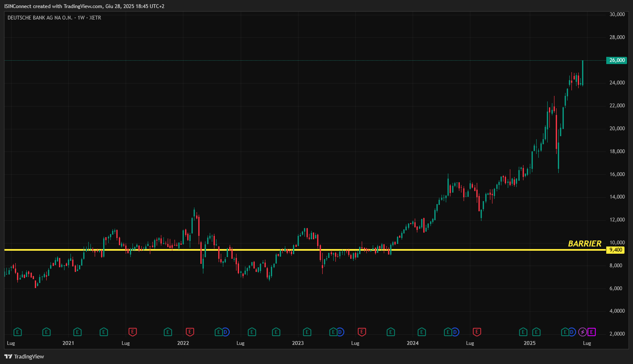633x364 pixels.
Task: Click the blue dividend D marker in 2024
Action: point(455,332)
